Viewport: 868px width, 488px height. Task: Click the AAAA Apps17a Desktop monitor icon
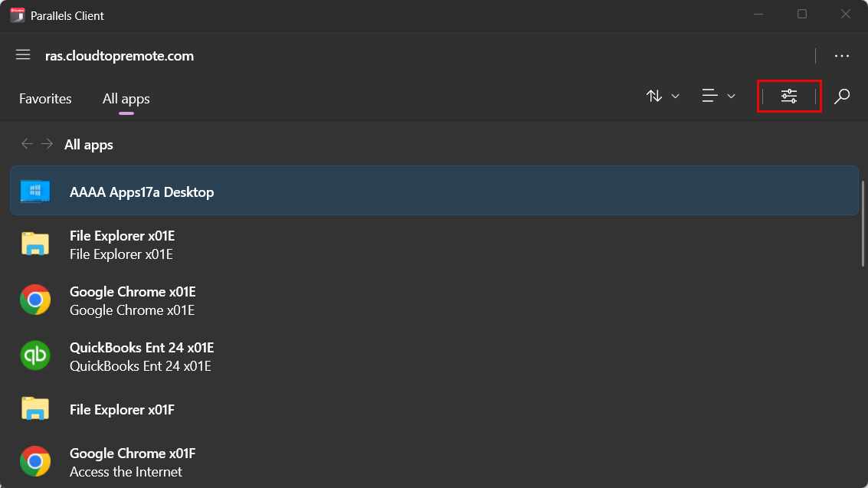(x=35, y=192)
